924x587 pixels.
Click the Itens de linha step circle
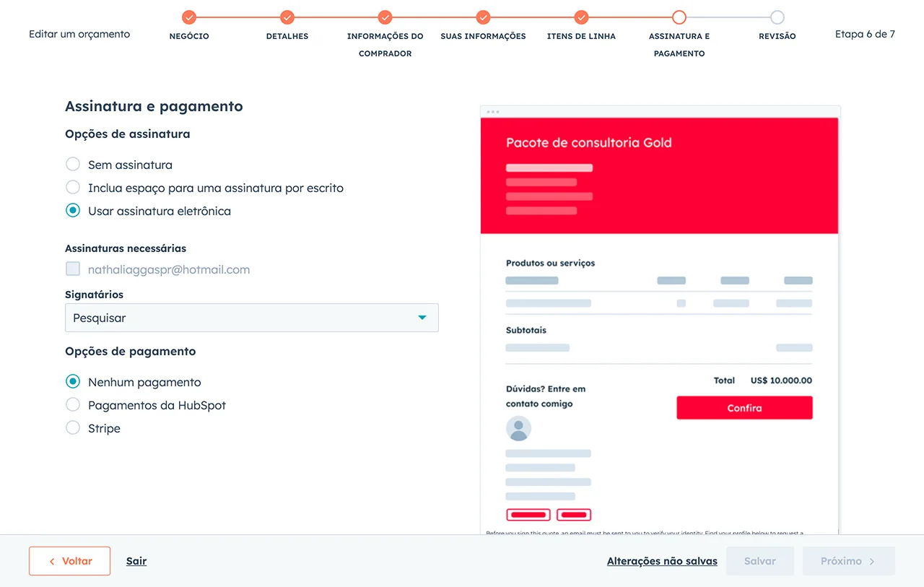click(582, 17)
